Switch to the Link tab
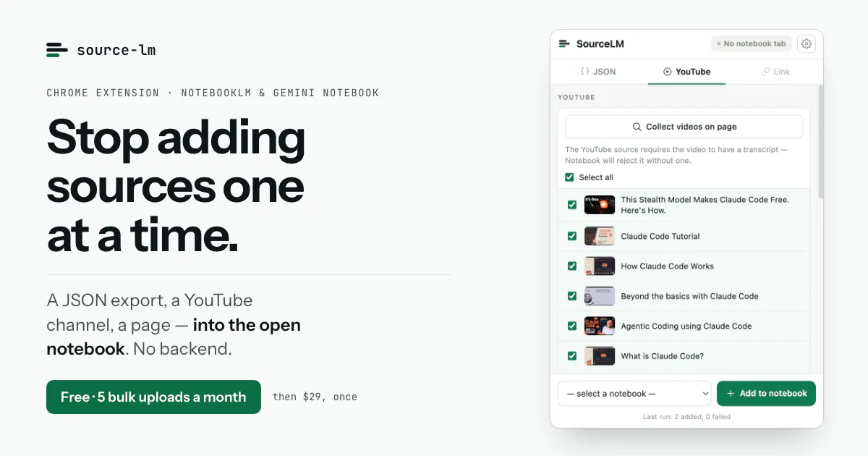868x456 pixels. click(775, 72)
